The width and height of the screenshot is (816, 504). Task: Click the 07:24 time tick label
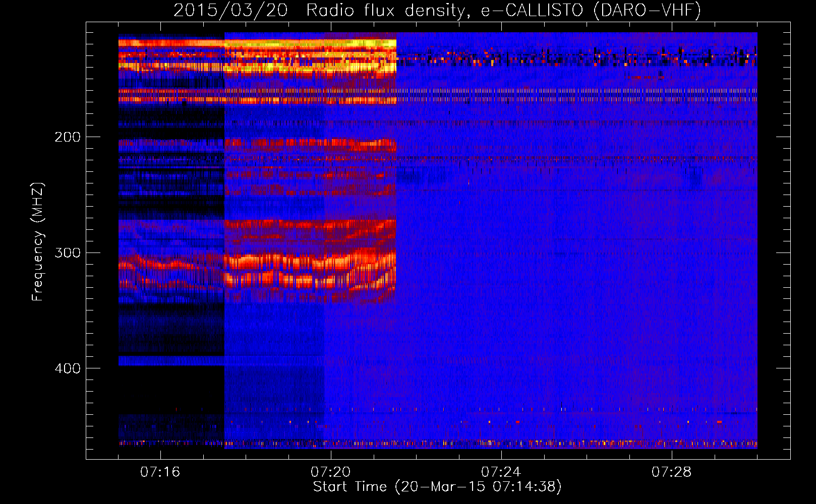coord(501,472)
